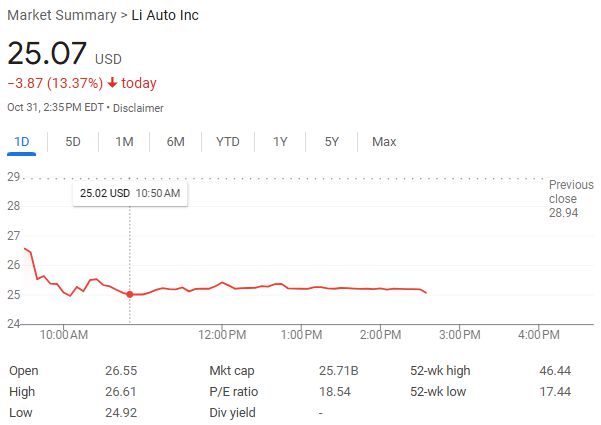The image size is (601, 425).
Task: Switch to the 5D tab
Action: coord(73,142)
